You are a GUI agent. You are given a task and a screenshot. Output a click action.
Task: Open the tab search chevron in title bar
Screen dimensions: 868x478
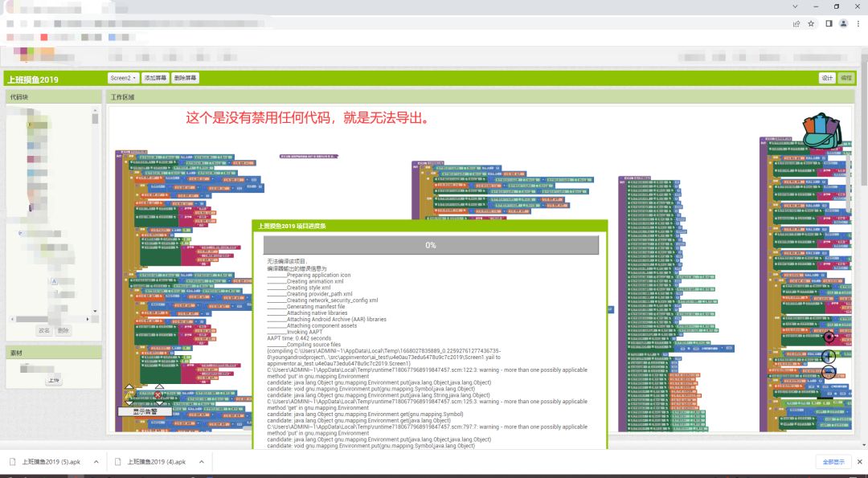pyautogui.click(x=795, y=6)
